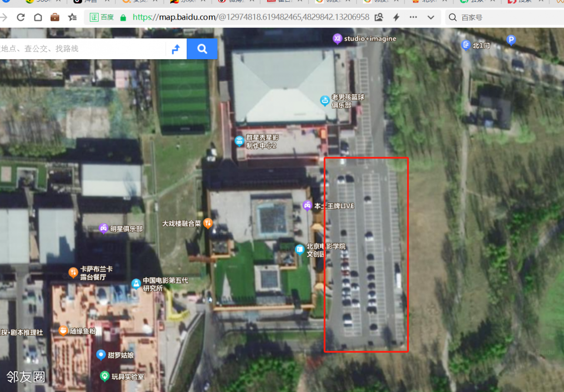The height and width of the screenshot is (392, 564).
Task: Open the briefcase toolbox icon in toolbar
Action: point(55,17)
